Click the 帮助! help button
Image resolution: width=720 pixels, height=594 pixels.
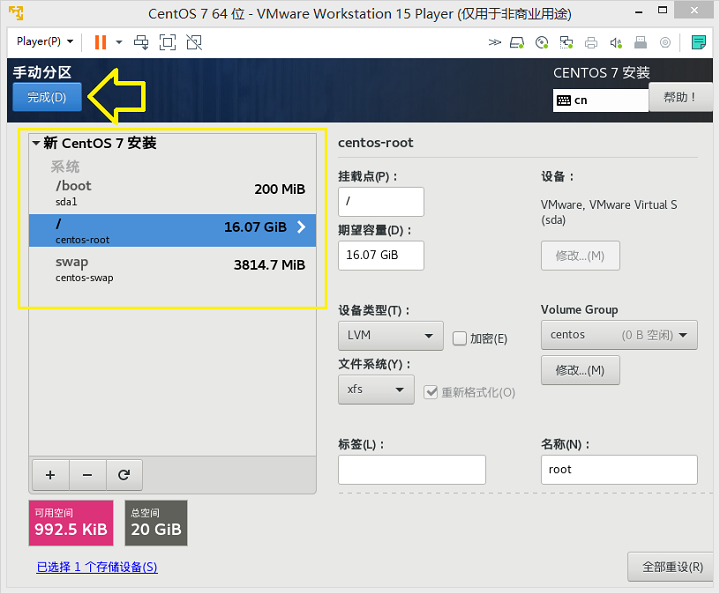coord(680,97)
